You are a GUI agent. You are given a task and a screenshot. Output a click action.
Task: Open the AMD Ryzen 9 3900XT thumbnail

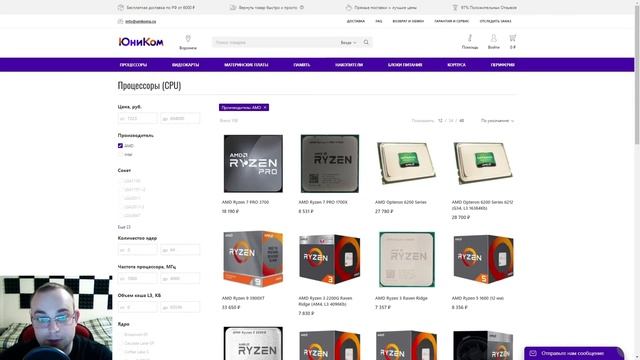coord(253,259)
